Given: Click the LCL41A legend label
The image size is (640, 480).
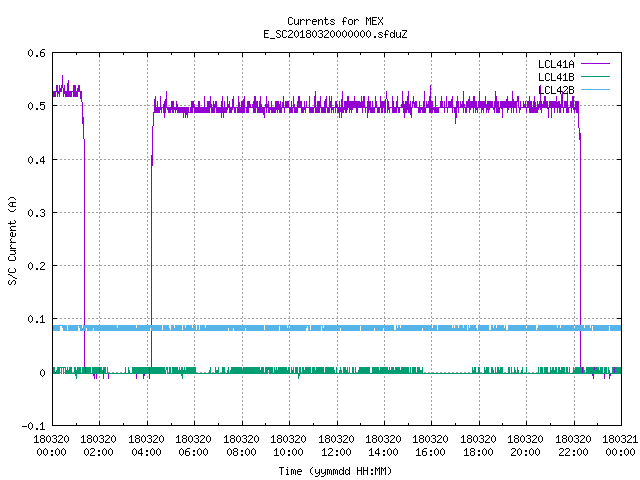Looking at the screenshot, I should (556, 64).
